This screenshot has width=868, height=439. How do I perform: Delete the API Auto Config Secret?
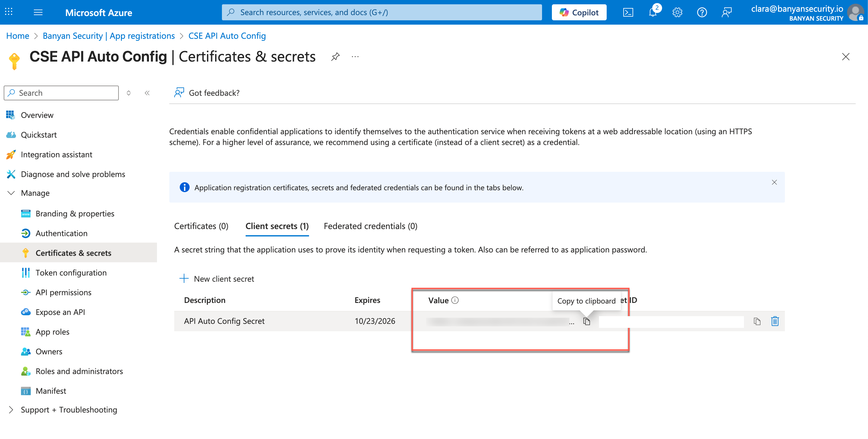point(775,321)
